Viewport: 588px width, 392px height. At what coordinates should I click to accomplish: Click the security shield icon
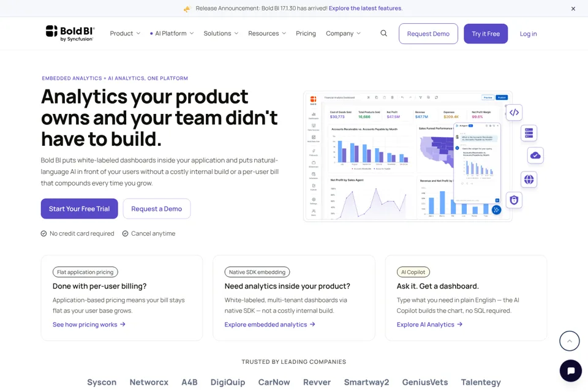(x=514, y=200)
